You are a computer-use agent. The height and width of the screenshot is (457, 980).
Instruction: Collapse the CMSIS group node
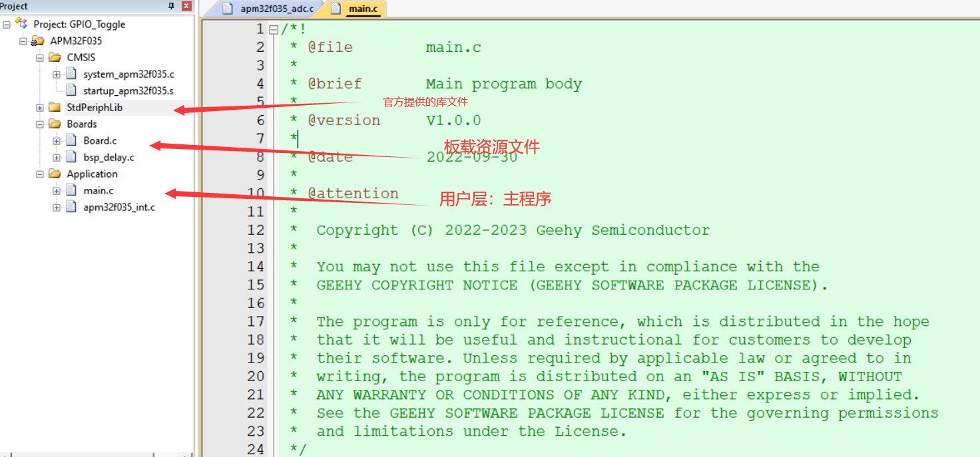40,57
